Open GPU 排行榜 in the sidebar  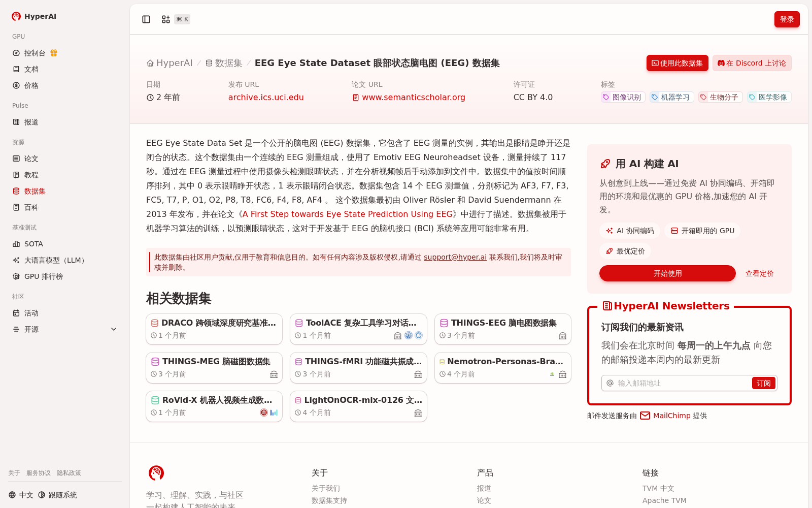pos(65,276)
